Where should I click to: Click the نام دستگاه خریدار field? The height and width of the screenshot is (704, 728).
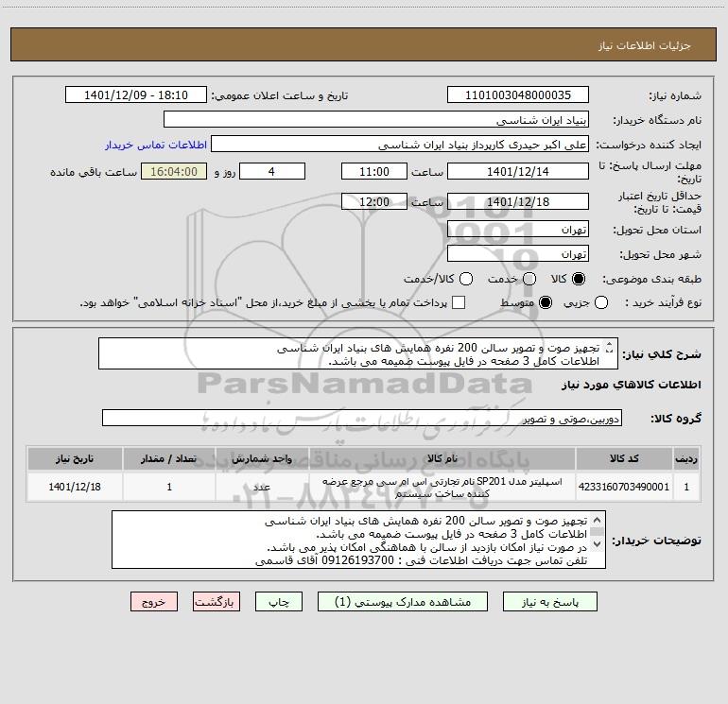point(376,119)
